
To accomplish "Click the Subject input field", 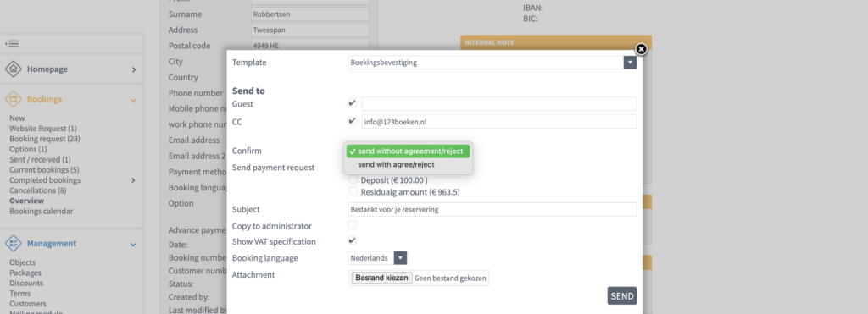I will pos(492,210).
